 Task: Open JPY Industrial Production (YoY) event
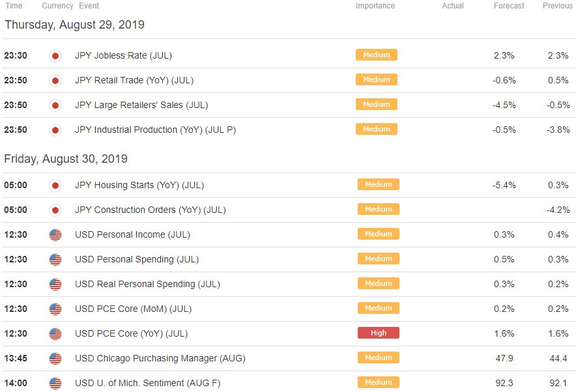click(x=155, y=130)
